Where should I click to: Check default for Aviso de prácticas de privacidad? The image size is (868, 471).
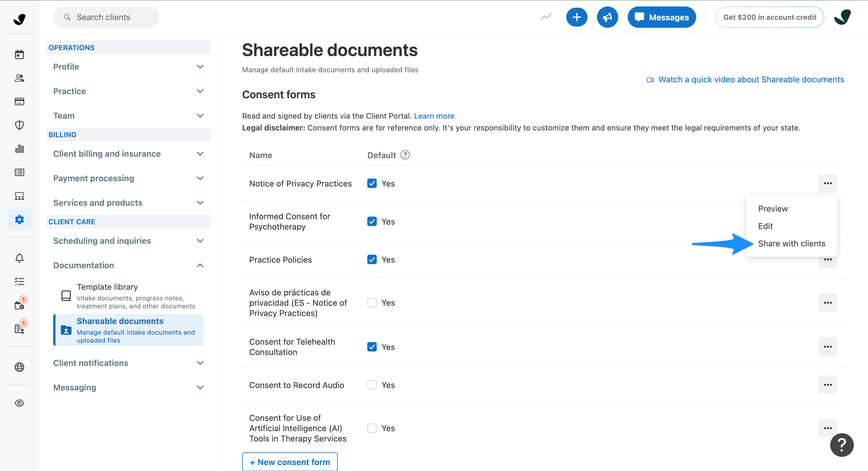click(x=372, y=302)
